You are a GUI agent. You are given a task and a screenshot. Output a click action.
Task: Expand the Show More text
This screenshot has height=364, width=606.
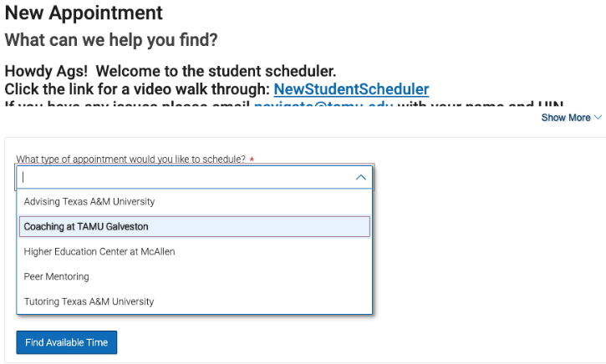(566, 118)
